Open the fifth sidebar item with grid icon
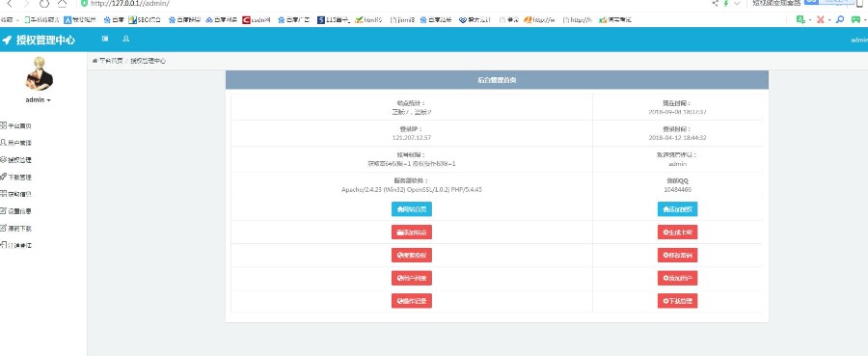 [x=16, y=194]
